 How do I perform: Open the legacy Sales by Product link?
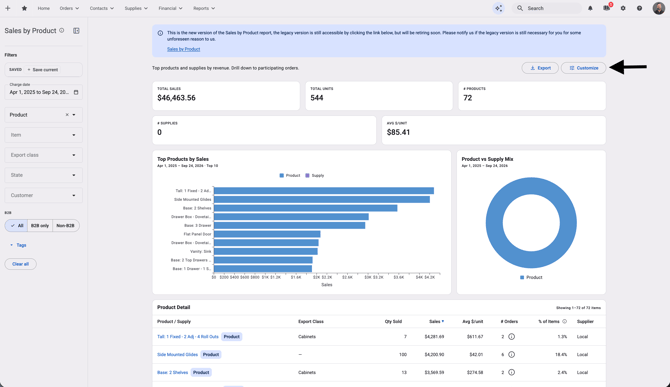pos(183,49)
